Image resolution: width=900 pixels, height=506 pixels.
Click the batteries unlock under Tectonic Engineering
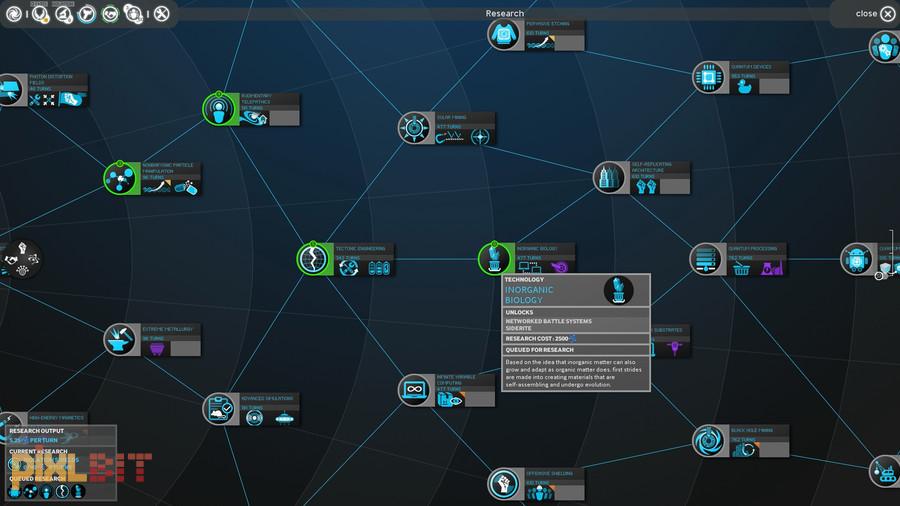pos(378,268)
